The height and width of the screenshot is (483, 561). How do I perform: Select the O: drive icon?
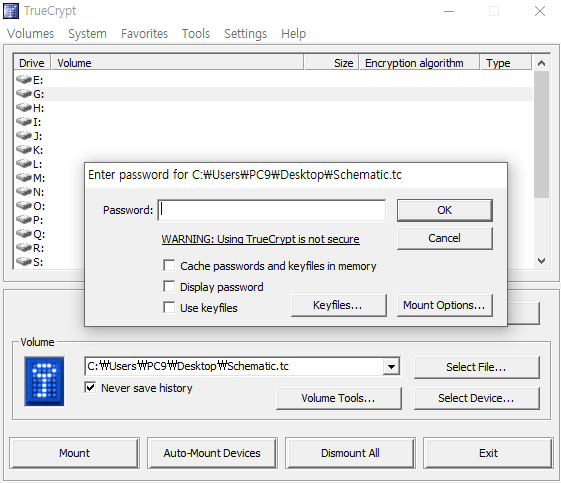[x=24, y=205]
